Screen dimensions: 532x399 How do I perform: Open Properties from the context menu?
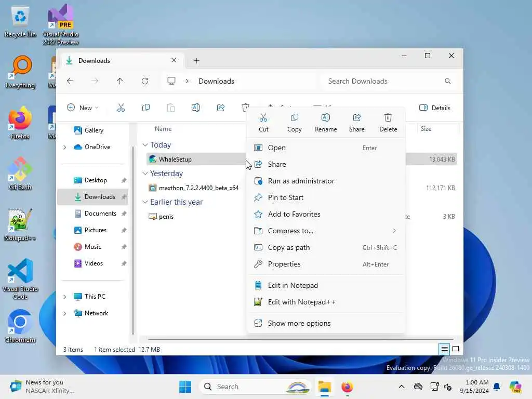(x=326, y=264)
